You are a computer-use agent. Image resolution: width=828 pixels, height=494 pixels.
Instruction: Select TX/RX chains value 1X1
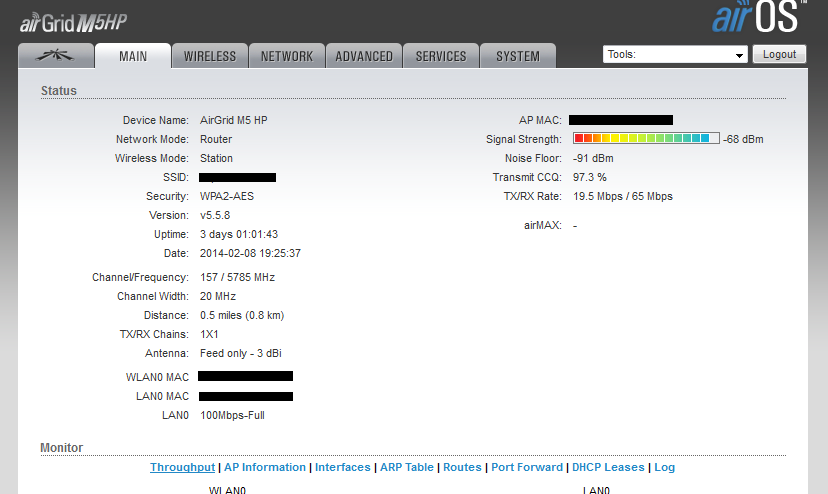[209, 334]
